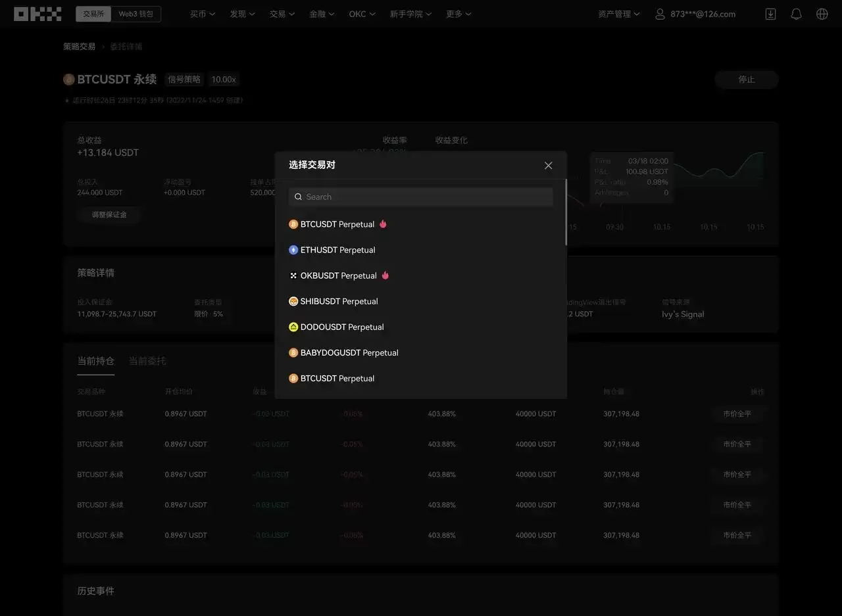Click the globe language icon
Image resolution: width=842 pixels, height=616 pixels.
pos(821,13)
